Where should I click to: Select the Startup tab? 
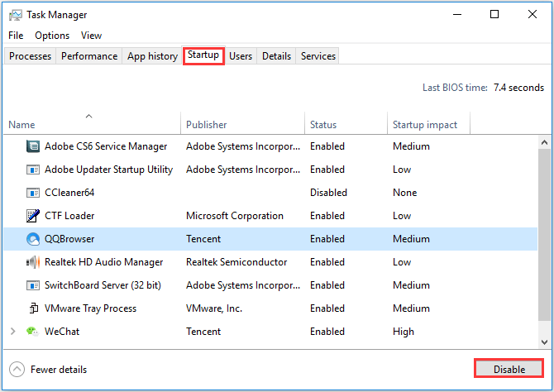[203, 55]
